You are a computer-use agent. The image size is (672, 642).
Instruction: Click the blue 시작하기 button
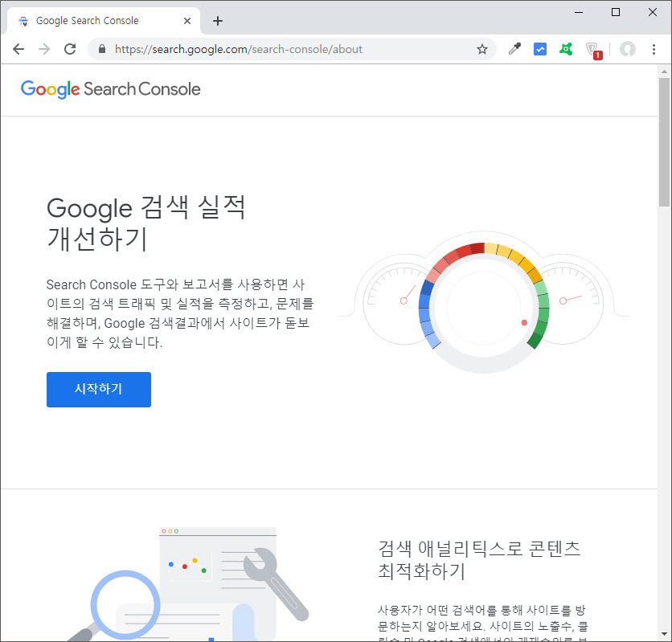point(99,389)
